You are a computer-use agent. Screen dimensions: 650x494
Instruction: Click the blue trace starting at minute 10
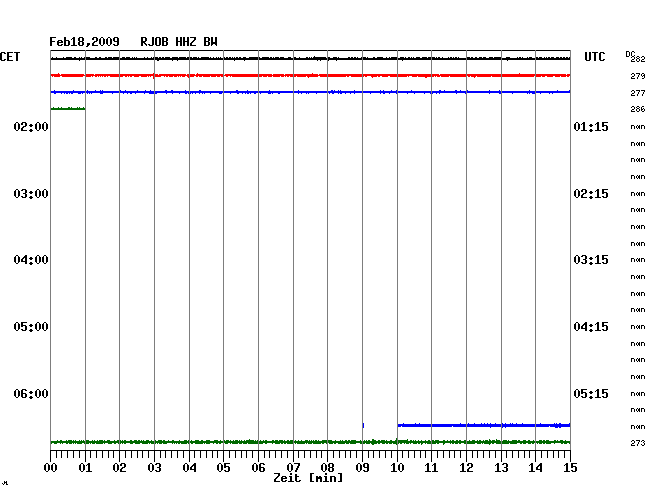[484, 425]
